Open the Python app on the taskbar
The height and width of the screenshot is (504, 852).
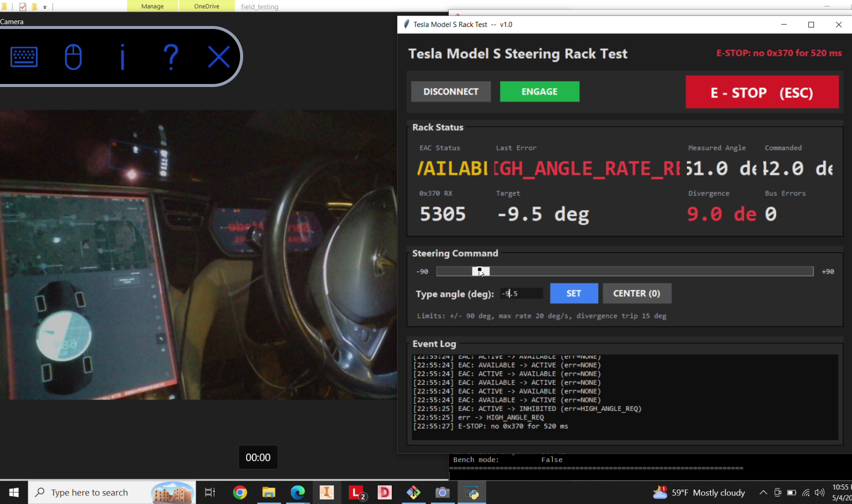coord(472,492)
